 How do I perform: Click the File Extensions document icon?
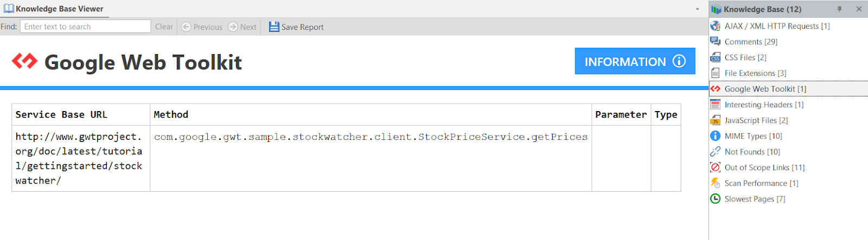716,73
